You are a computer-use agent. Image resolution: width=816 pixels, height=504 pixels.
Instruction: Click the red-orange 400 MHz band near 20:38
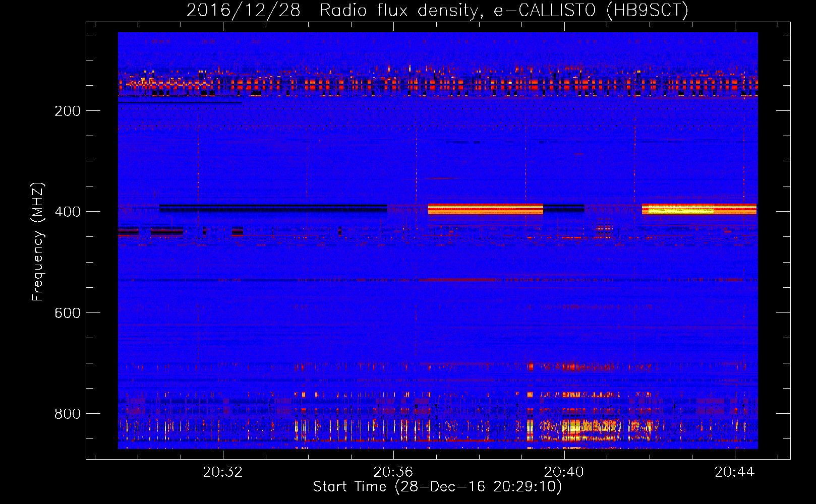486,209
